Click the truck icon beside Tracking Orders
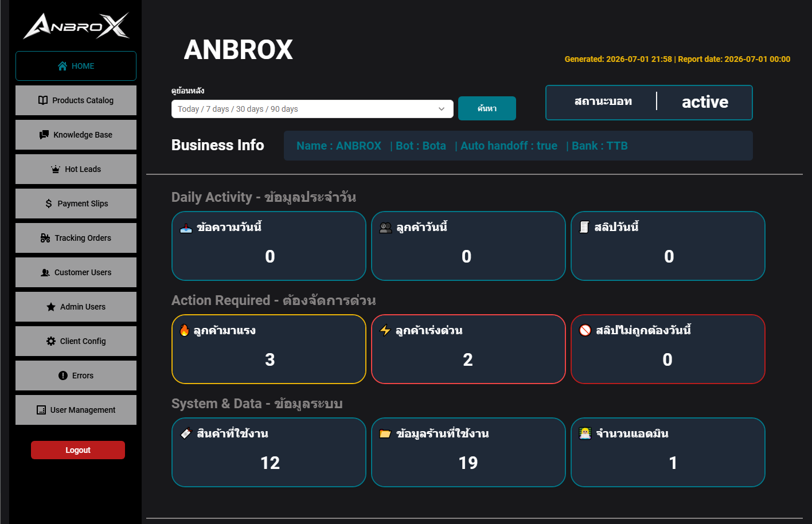 [x=45, y=238]
